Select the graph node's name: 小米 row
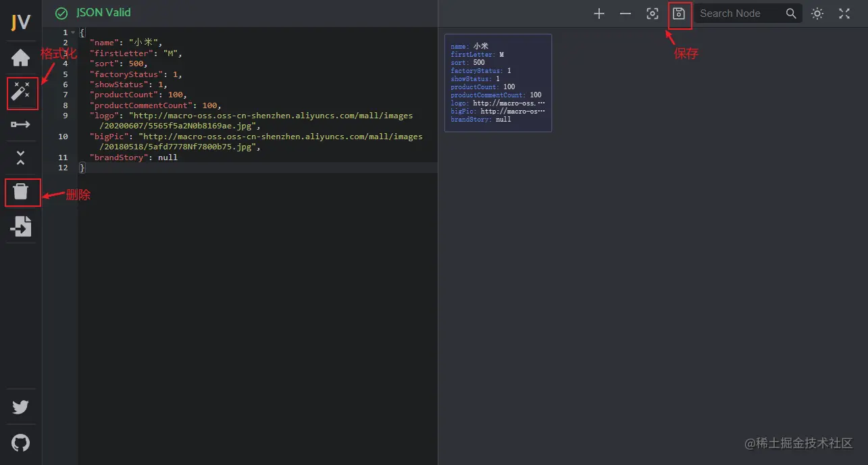Viewport: 868px width, 465px height. [x=469, y=46]
